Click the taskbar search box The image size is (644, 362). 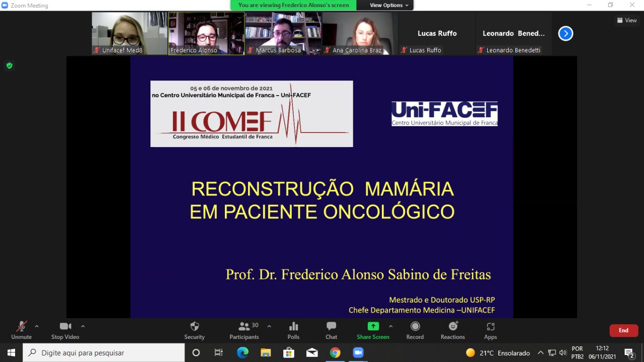tap(104, 352)
